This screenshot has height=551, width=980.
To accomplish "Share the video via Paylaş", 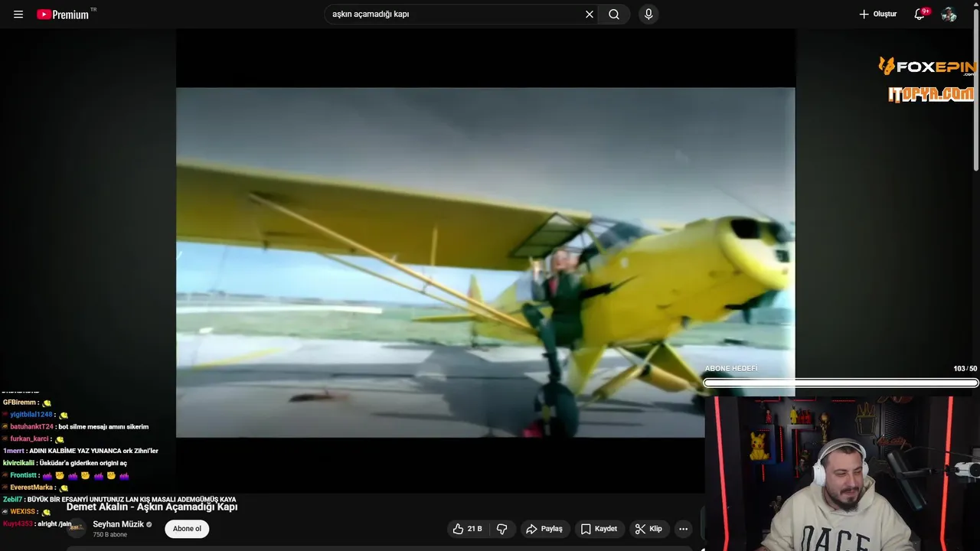I will (544, 529).
